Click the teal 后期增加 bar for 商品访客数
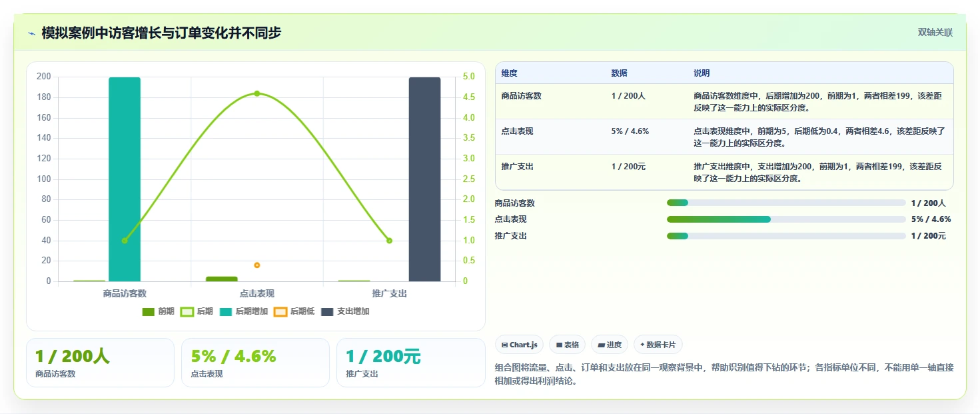This screenshot has width=980, height=414. [125, 179]
